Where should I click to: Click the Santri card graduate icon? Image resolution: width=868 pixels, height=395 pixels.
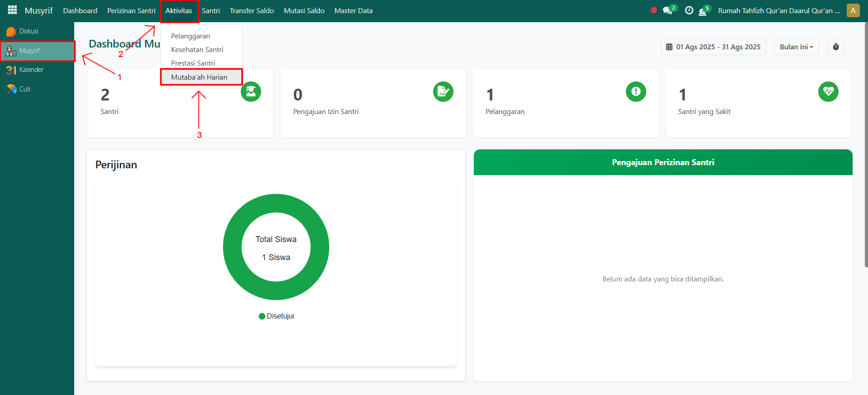click(x=251, y=91)
